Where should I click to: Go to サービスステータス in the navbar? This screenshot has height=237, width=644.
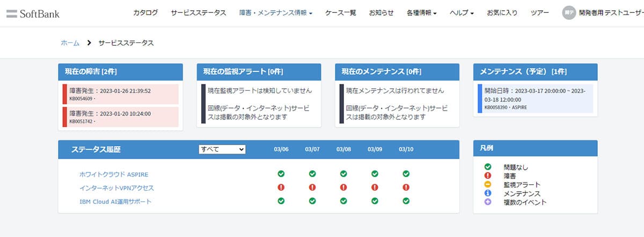(199, 13)
